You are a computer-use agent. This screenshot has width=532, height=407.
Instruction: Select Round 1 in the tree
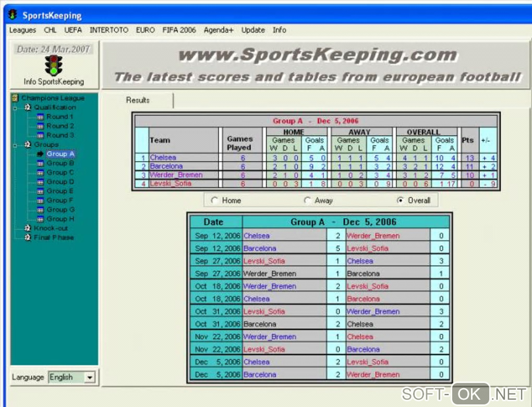pyautogui.click(x=59, y=117)
